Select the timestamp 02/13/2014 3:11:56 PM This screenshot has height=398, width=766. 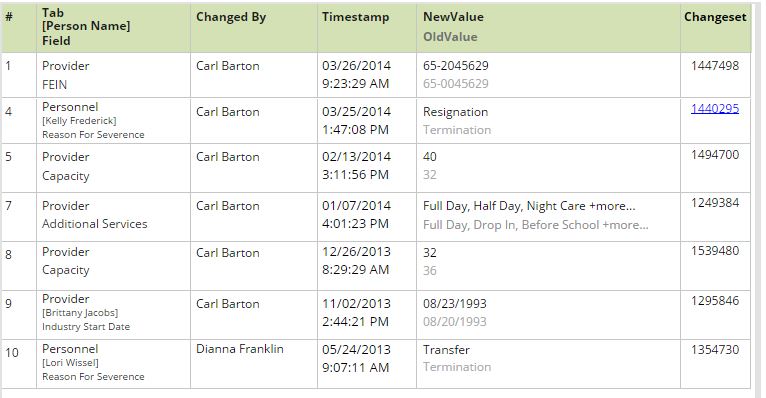click(356, 166)
